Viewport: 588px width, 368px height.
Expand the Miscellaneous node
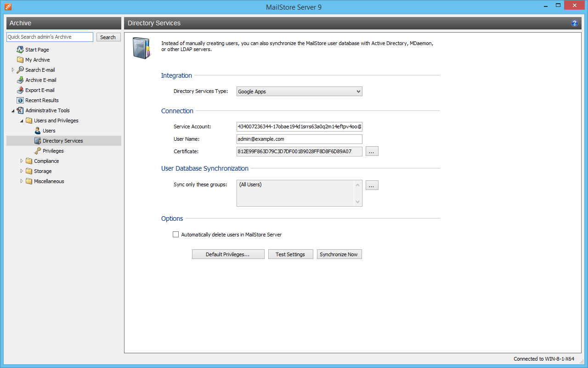tap(22, 181)
